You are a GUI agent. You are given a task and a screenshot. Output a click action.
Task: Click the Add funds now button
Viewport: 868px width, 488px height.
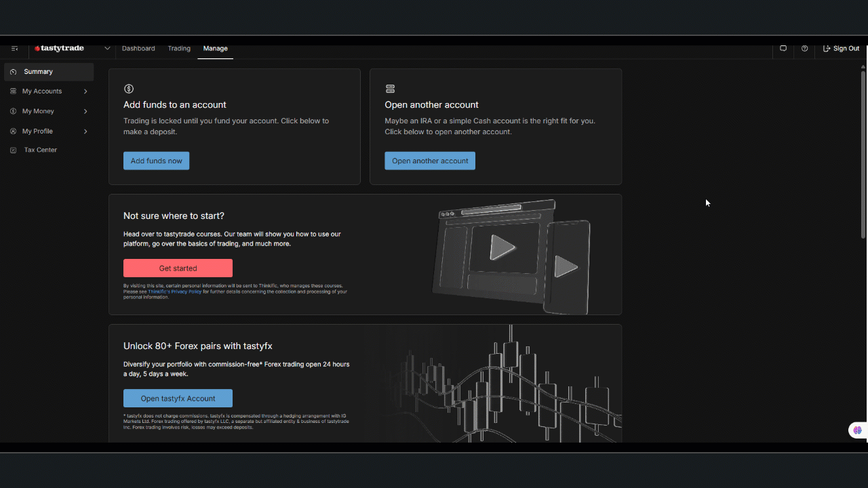(156, 161)
